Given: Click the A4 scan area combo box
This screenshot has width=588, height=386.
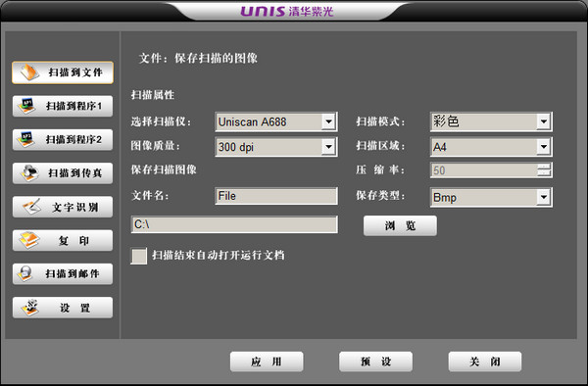Looking at the screenshot, I should point(491,147).
